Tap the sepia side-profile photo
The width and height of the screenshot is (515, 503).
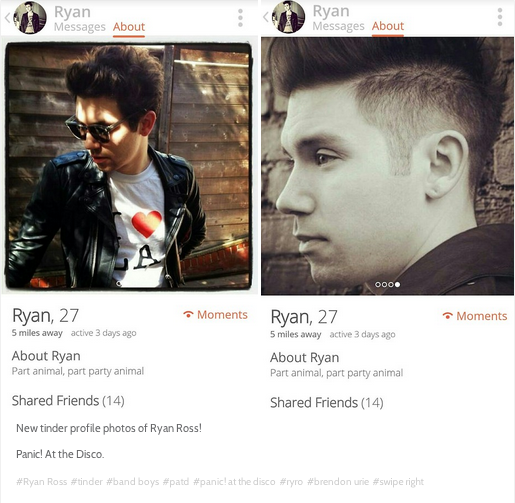point(387,166)
